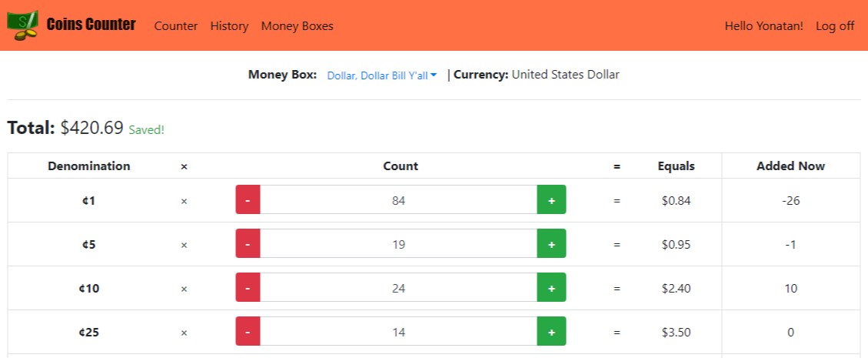868x358 pixels.
Task: Open the Money Box dropdown selector
Action: click(381, 75)
